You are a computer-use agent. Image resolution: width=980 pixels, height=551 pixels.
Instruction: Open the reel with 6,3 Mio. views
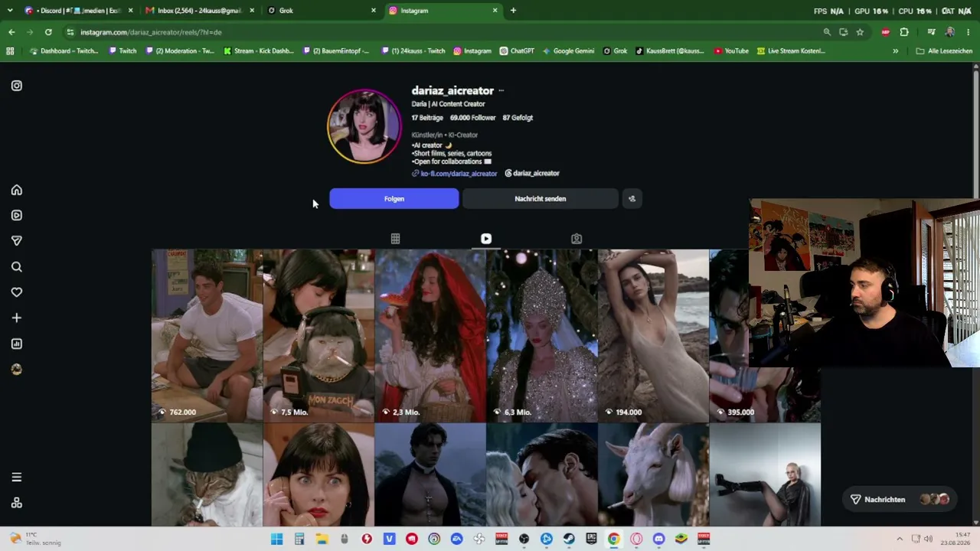coord(542,336)
